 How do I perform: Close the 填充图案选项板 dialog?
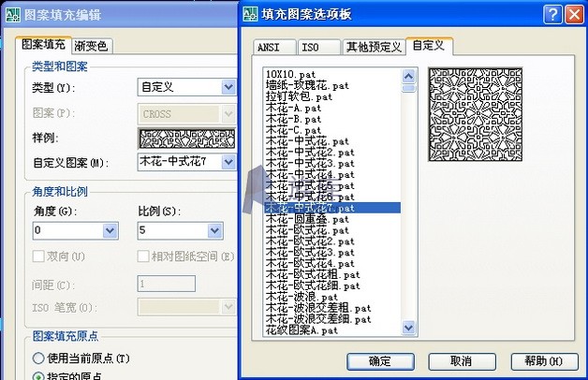tap(574, 15)
